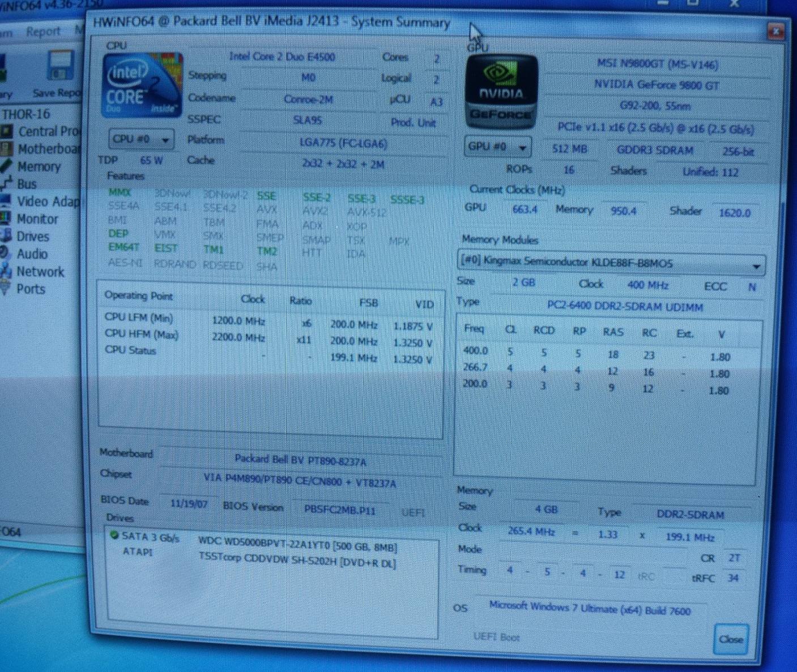
Task: Click the Cache value '2x32 + 2x32 + 2M'
Action: (343, 164)
